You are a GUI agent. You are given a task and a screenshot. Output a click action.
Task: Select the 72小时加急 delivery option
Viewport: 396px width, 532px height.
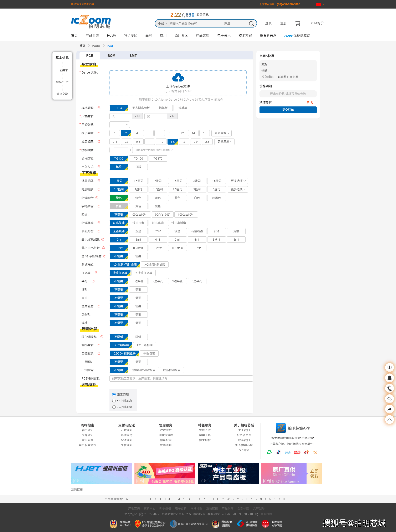114,407
